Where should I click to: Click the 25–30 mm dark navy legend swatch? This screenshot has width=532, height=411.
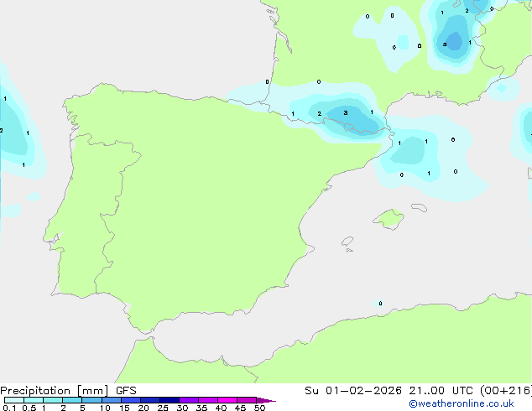tap(169, 400)
